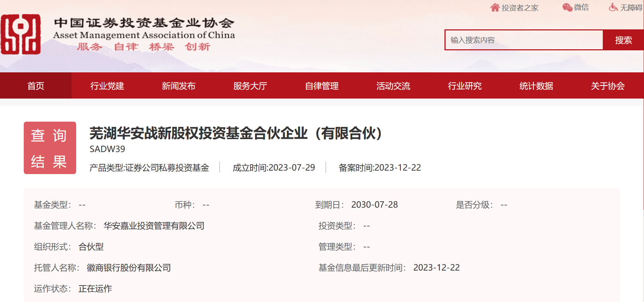Click the red 搜索 button
Image resolution: width=644 pixels, height=302 pixels.
coord(623,40)
